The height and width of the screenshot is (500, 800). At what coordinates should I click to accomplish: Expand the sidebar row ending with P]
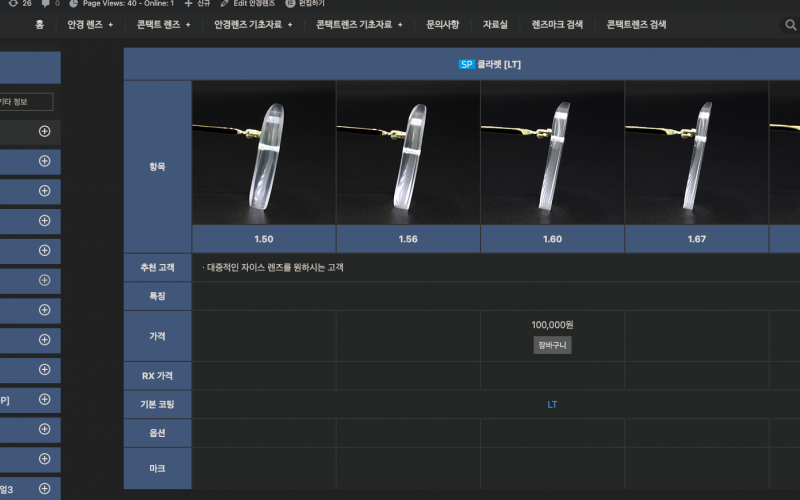point(44,399)
